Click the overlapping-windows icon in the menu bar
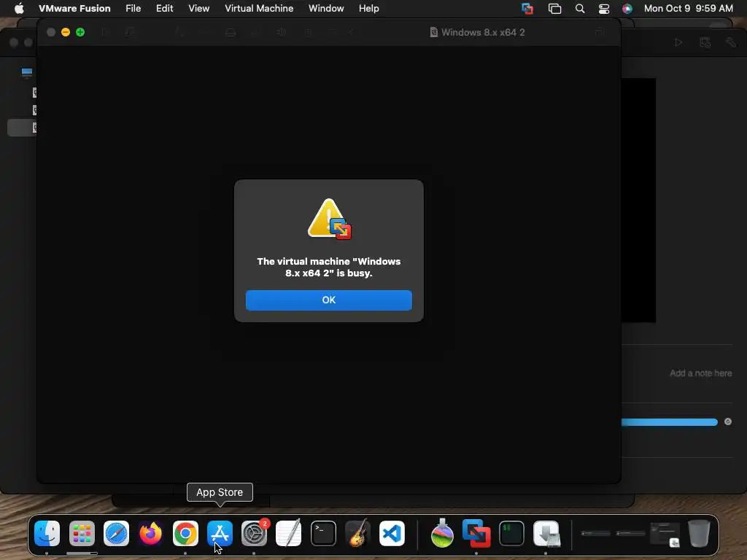This screenshot has height=560, width=747. click(554, 8)
